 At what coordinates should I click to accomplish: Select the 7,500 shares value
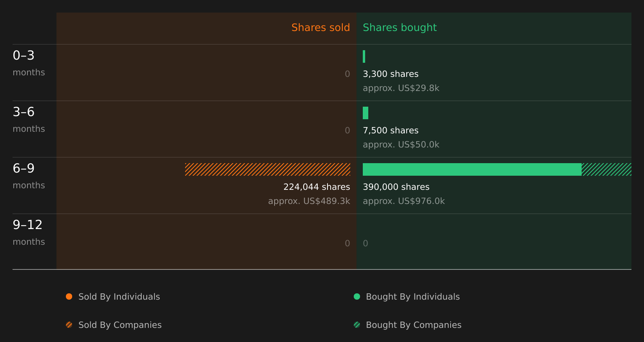[391, 130]
